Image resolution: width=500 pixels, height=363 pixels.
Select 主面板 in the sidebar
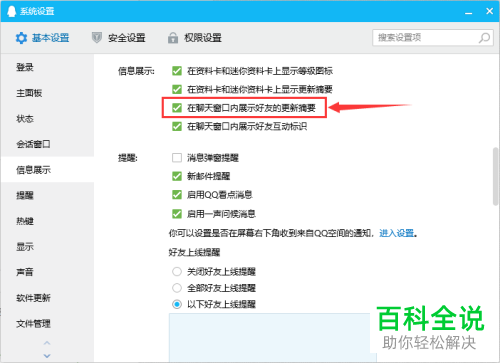(x=47, y=93)
